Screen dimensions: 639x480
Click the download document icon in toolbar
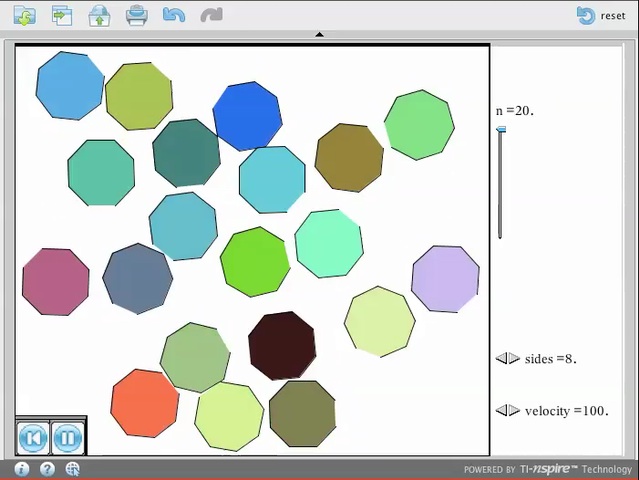tap(24, 15)
